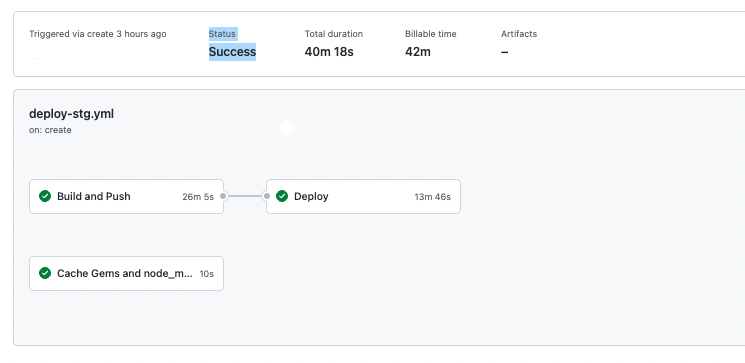Click the 'on: create' trigger text
Viewport: 745px width, 363px height.
point(50,130)
